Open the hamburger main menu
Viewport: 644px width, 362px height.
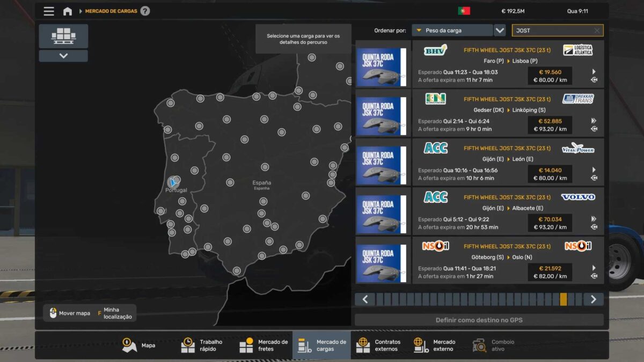pos(49,11)
